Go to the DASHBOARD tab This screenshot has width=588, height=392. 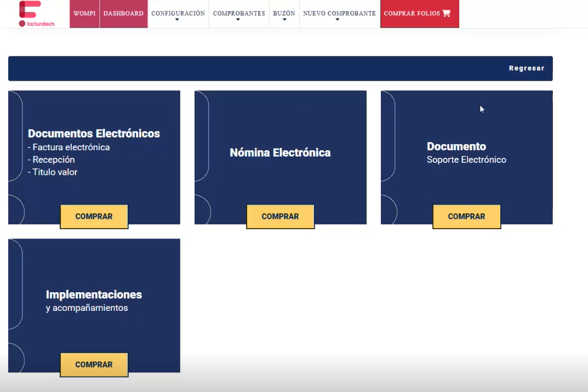[123, 13]
